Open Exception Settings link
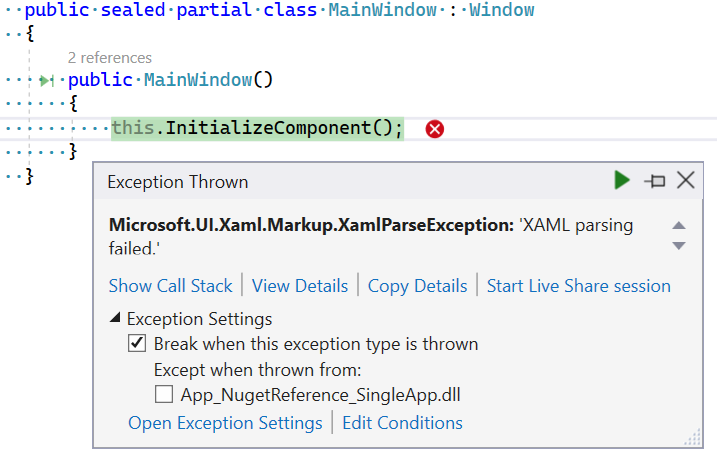 coord(225,423)
